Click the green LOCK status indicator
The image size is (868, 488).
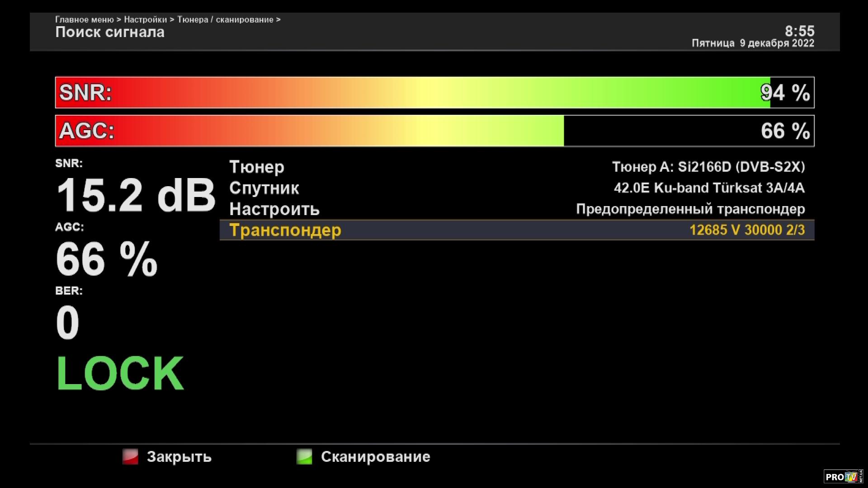coord(120,374)
